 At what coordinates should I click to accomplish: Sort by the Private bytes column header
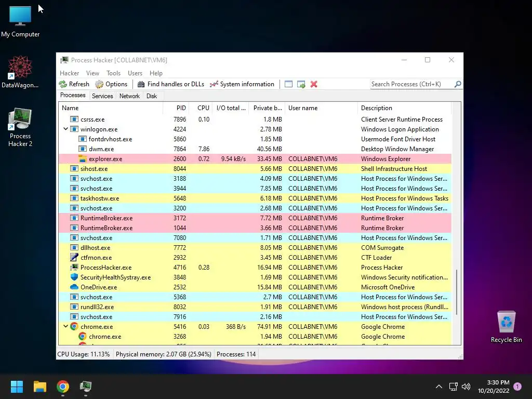(x=267, y=108)
